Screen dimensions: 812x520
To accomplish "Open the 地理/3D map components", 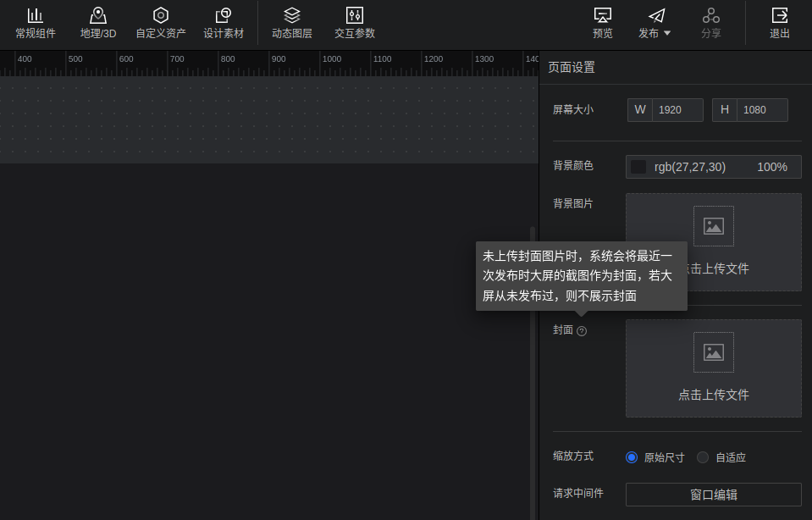I will point(98,16).
